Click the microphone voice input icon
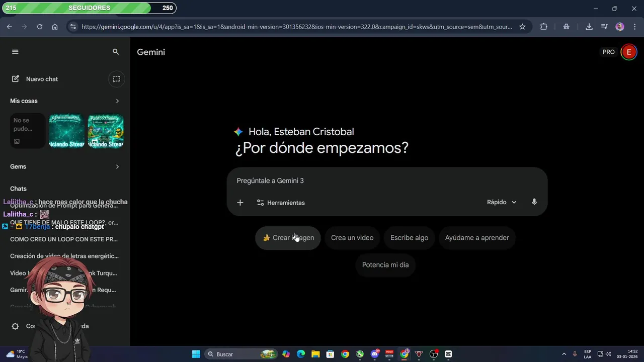The height and width of the screenshot is (362, 644). point(534,202)
